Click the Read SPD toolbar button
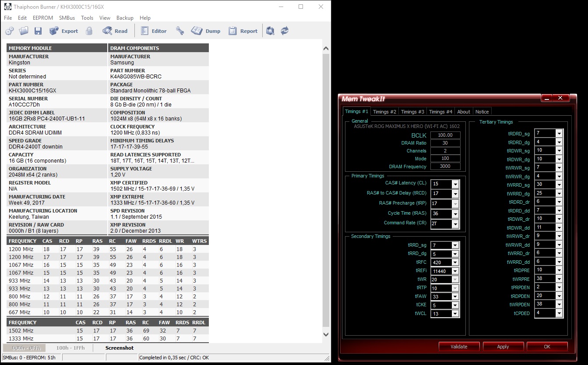588x365 pixels. [115, 31]
